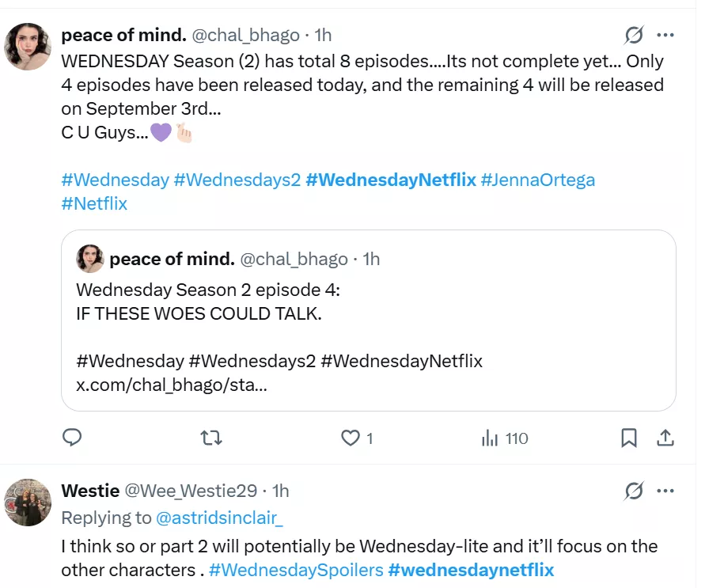The width and height of the screenshot is (705, 588).
Task: Open the #Wednesdays2 hashtag in first tweet
Action: coord(237,180)
